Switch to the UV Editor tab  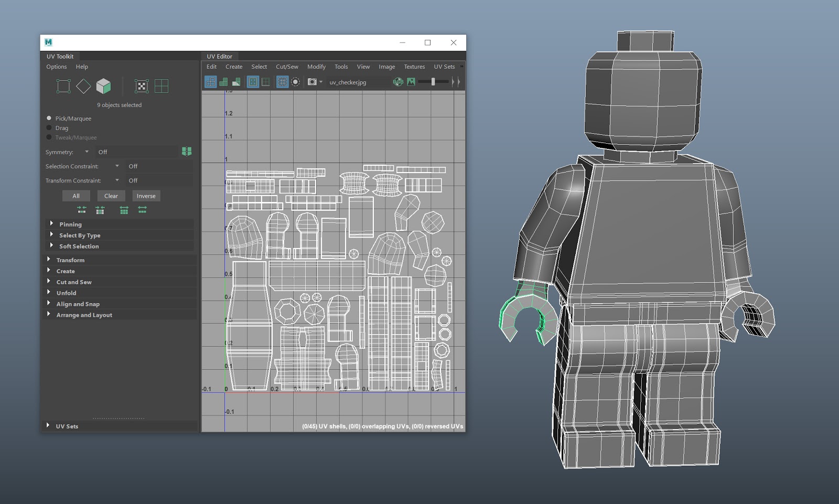click(220, 56)
